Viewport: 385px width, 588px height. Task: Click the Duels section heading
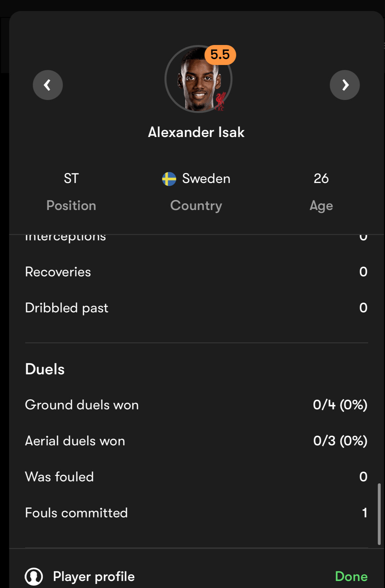pyautogui.click(x=45, y=369)
